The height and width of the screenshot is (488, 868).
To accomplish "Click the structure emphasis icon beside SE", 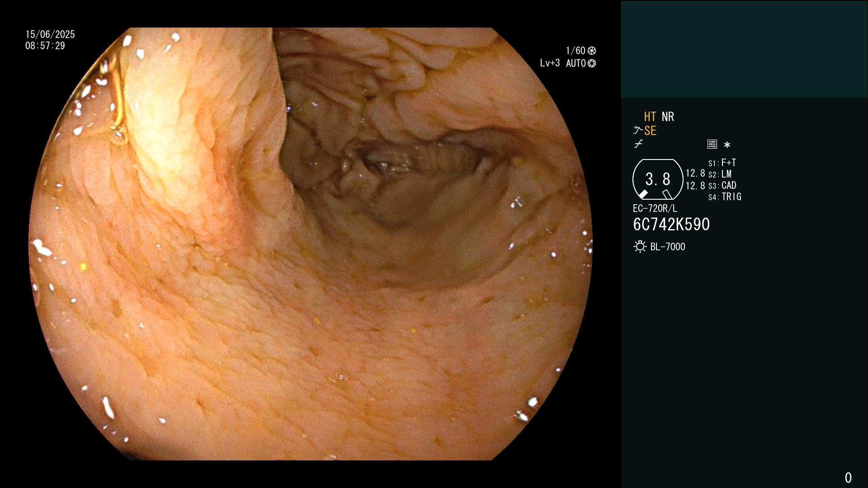I will 638,131.
